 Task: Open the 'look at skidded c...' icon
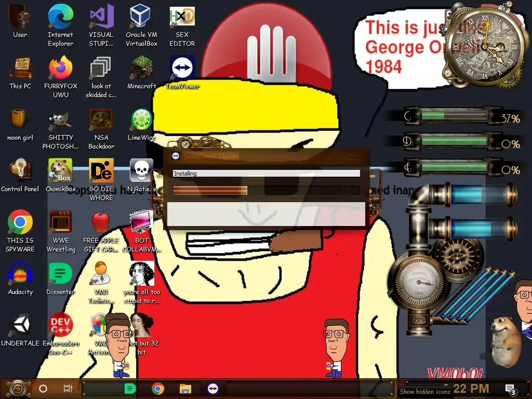point(101,77)
